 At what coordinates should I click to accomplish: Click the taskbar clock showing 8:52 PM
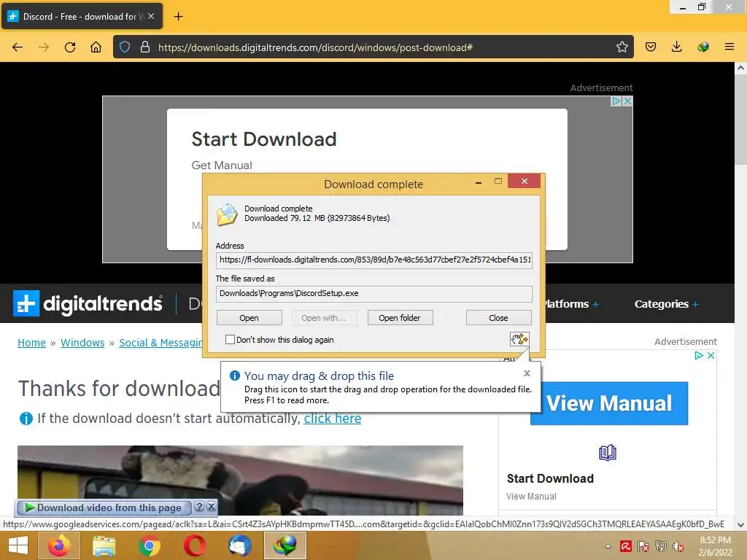click(x=715, y=546)
